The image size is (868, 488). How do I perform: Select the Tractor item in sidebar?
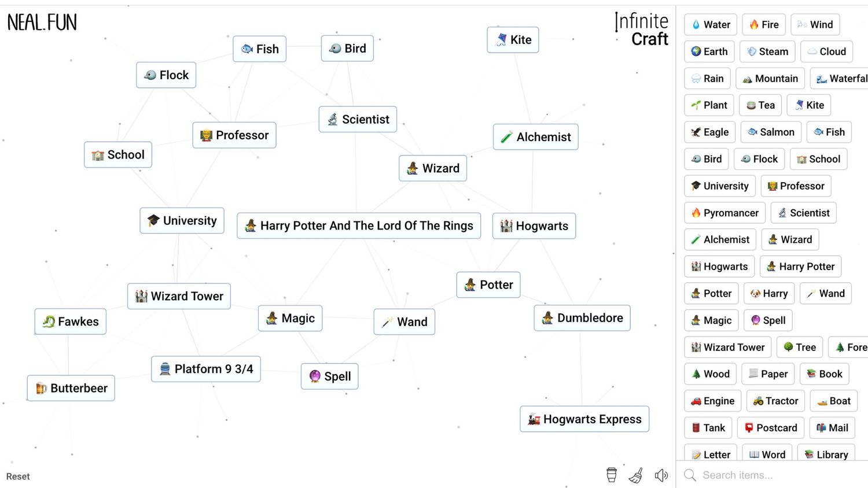[x=775, y=401]
